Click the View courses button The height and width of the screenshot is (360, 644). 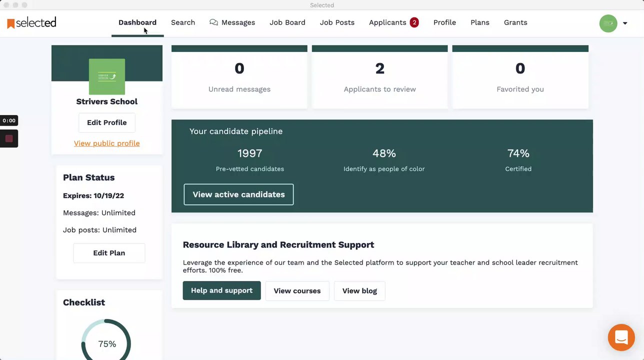pos(297,291)
